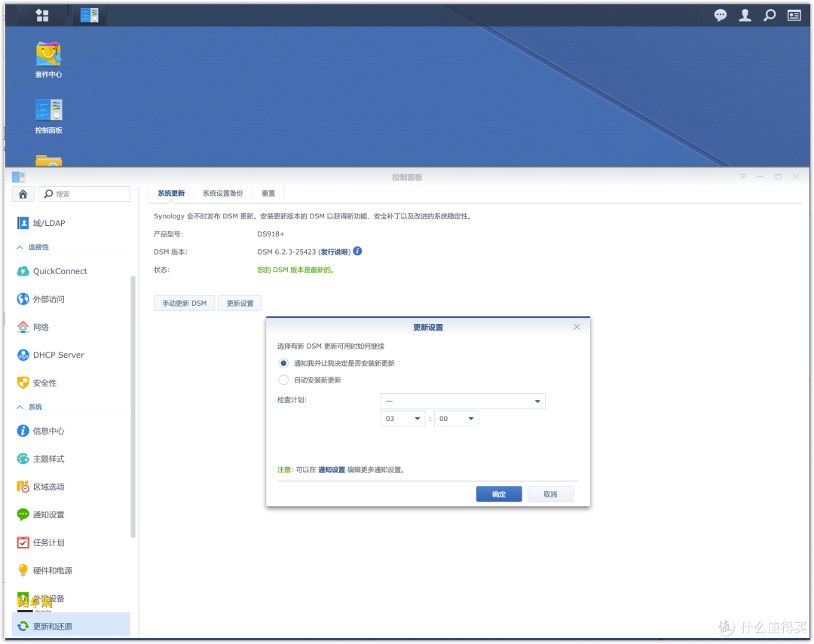Open the Package Center (套件中心) desktop icon
Image resolution: width=814 pixels, height=644 pixels.
click(48, 55)
